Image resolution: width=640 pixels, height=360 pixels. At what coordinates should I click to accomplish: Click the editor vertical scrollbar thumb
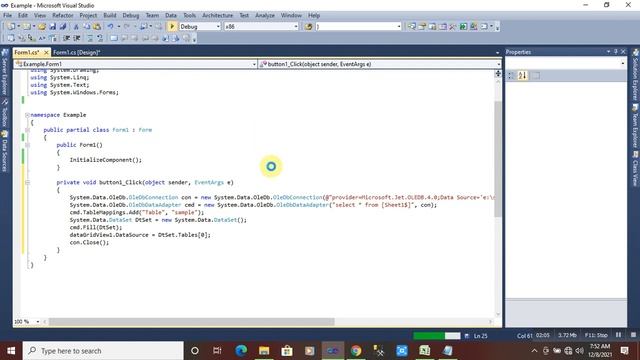[498, 159]
